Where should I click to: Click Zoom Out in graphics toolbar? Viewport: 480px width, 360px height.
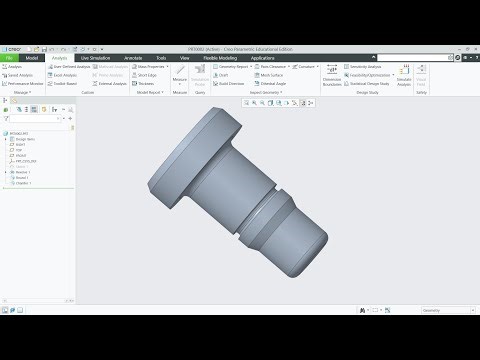coord(262,103)
